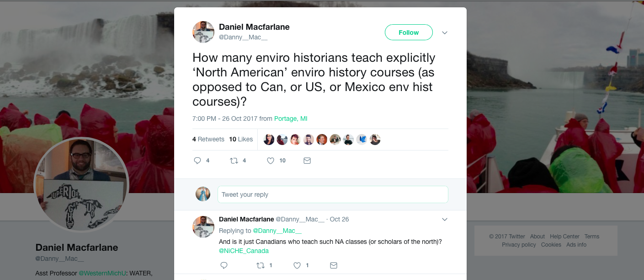Click the reply icon on main tweet
This screenshot has height=280, width=644.
tap(197, 161)
